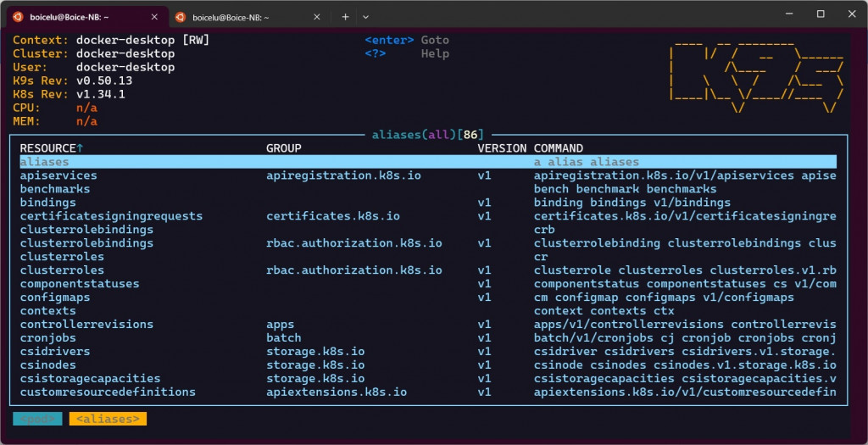Click the K8s Rev v1.34.1 value

101,94
